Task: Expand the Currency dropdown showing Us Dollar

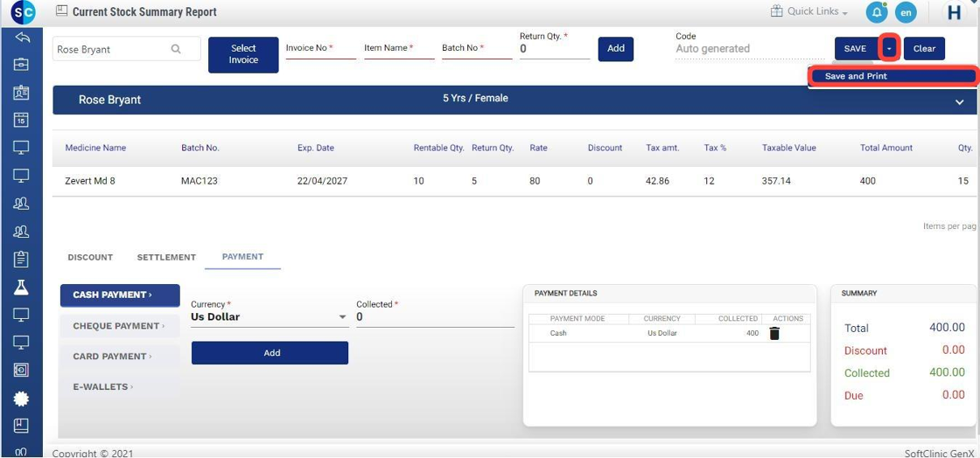Action: tap(343, 317)
